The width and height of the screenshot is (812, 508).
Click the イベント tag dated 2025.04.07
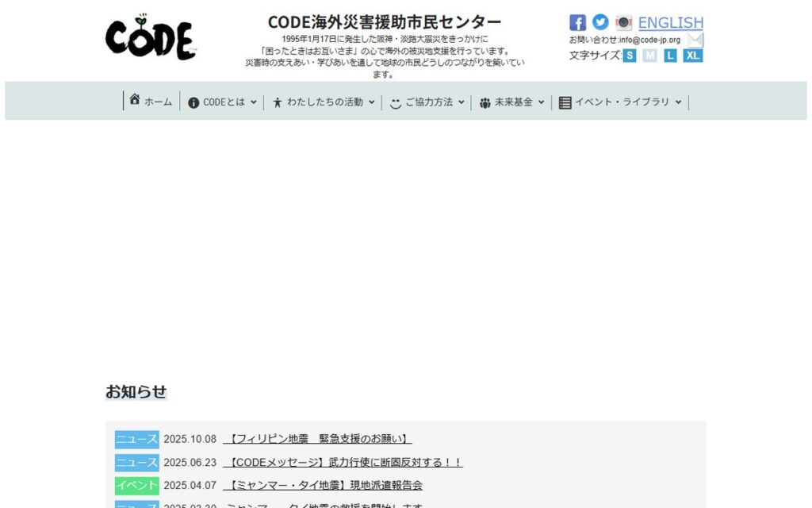[x=136, y=485]
